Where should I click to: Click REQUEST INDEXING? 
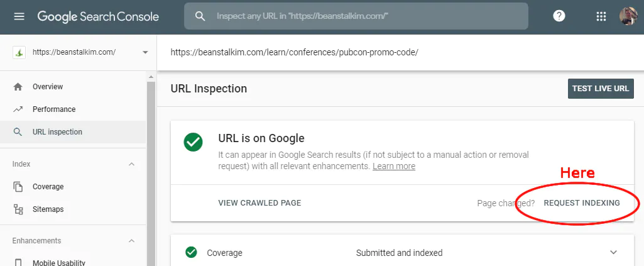(x=582, y=203)
